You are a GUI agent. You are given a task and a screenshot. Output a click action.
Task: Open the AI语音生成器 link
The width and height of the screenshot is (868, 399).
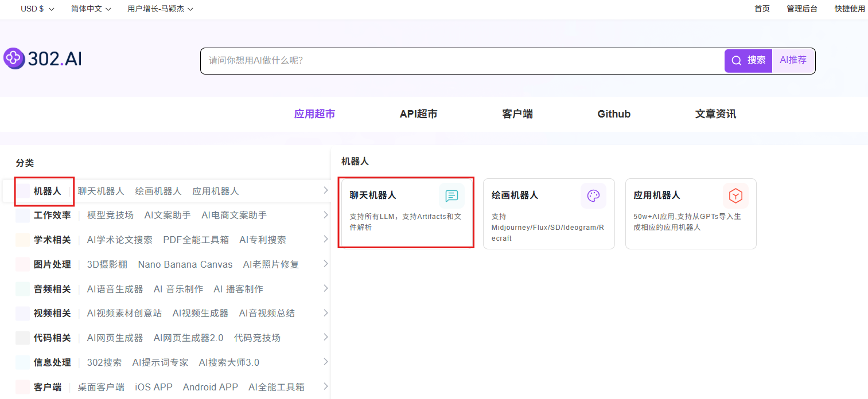tap(115, 289)
